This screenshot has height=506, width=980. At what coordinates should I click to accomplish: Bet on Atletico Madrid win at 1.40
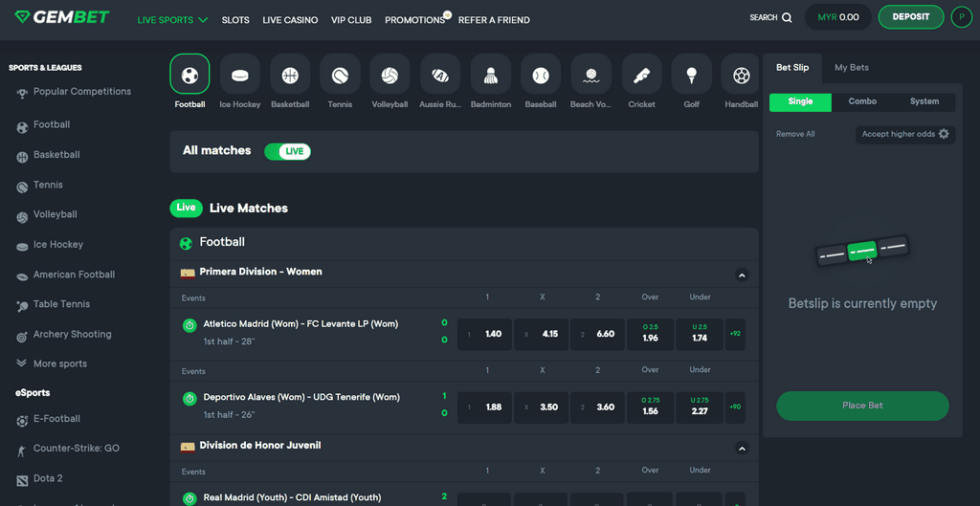coord(485,334)
